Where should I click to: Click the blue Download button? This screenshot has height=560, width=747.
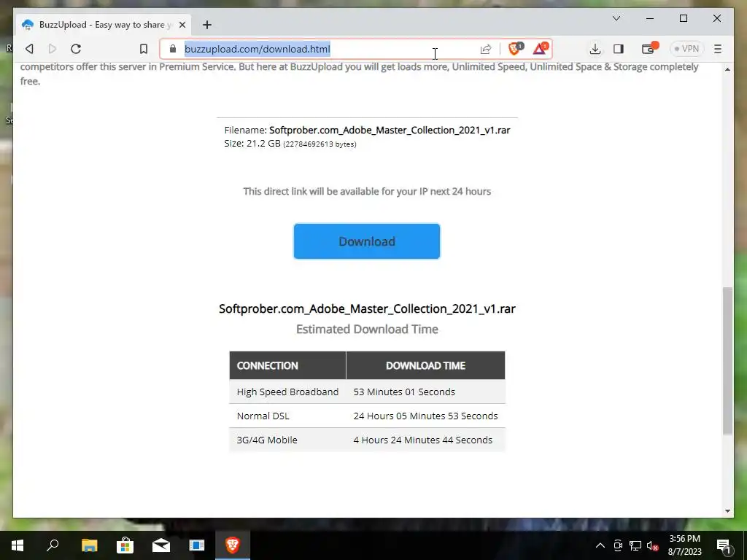[367, 241]
